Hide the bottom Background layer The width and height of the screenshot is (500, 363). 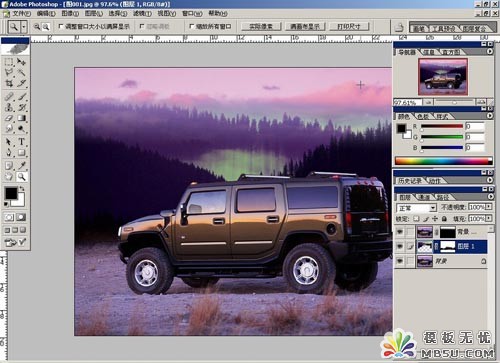click(x=400, y=261)
